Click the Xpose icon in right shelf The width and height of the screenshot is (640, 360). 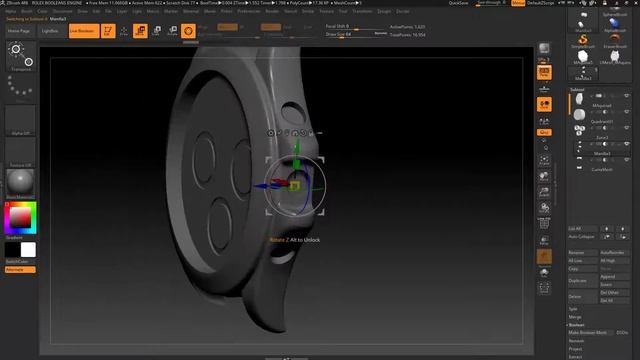[x=544, y=288]
